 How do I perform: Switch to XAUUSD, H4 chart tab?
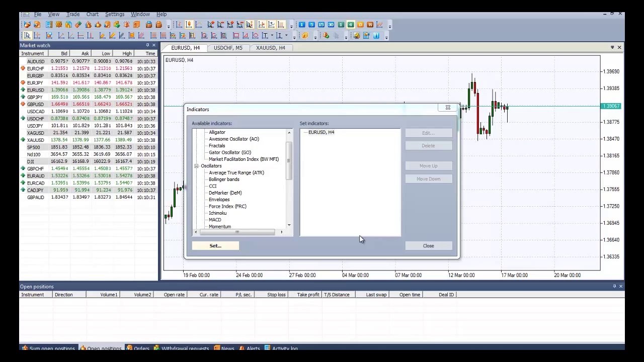(x=271, y=48)
